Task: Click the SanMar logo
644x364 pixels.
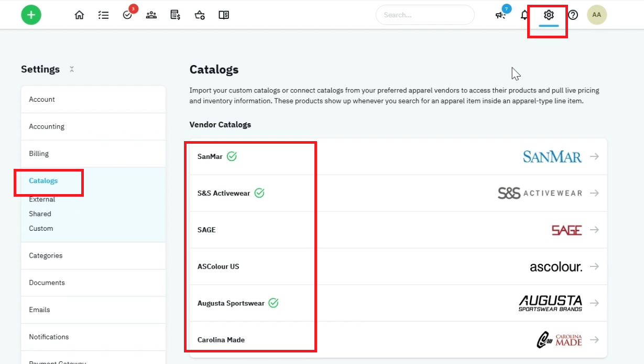Action: tap(552, 156)
